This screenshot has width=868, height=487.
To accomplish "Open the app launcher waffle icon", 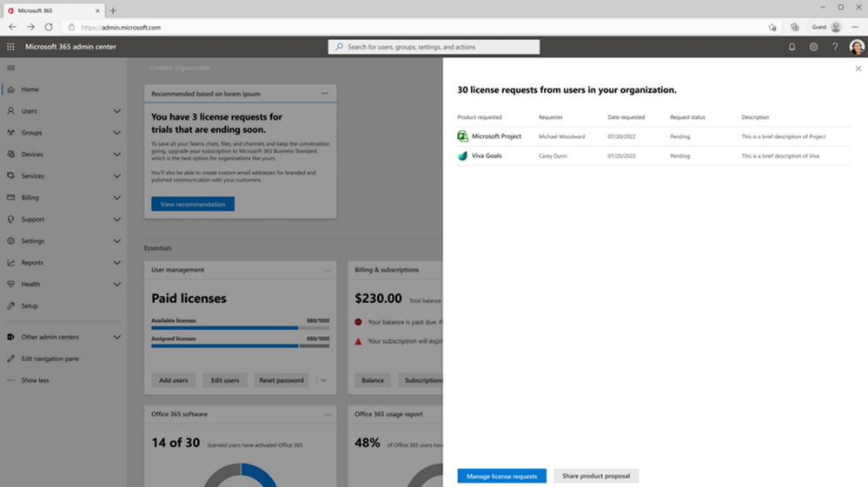I will [10, 47].
